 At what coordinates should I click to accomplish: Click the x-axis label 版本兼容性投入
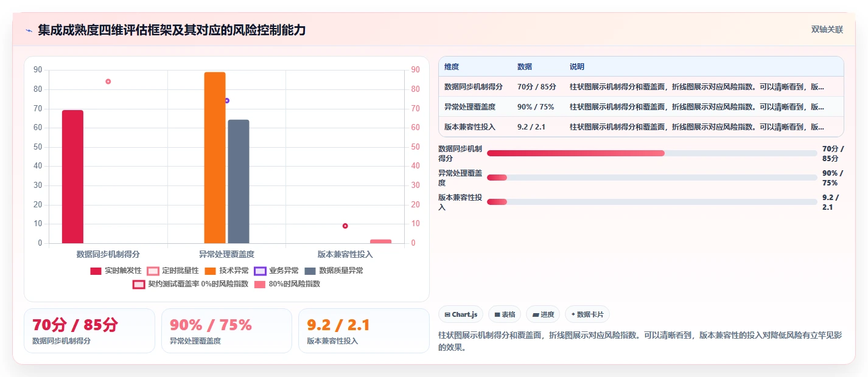pyautogui.click(x=345, y=254)
